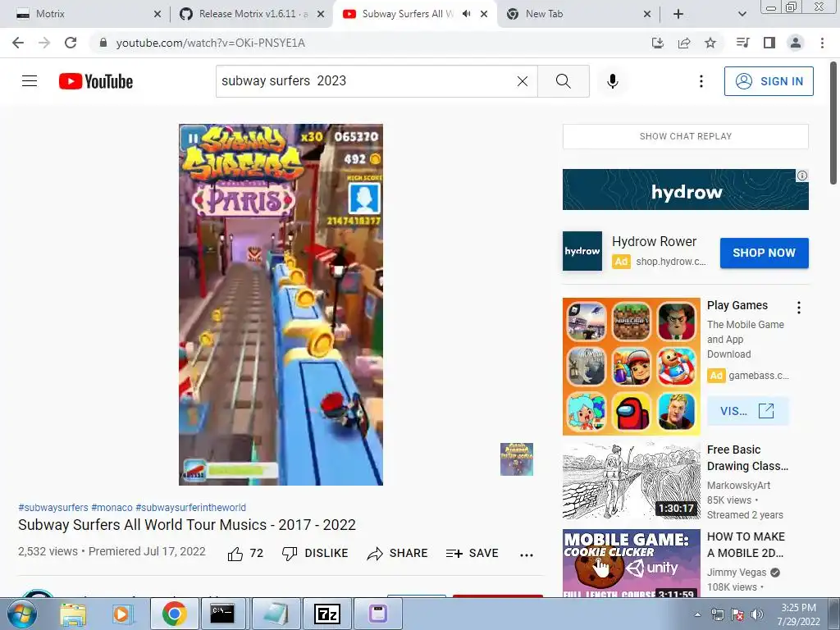Reload the page with the refresh icon
The width and height of the screenshot is (840, 630).
point(71,43)
